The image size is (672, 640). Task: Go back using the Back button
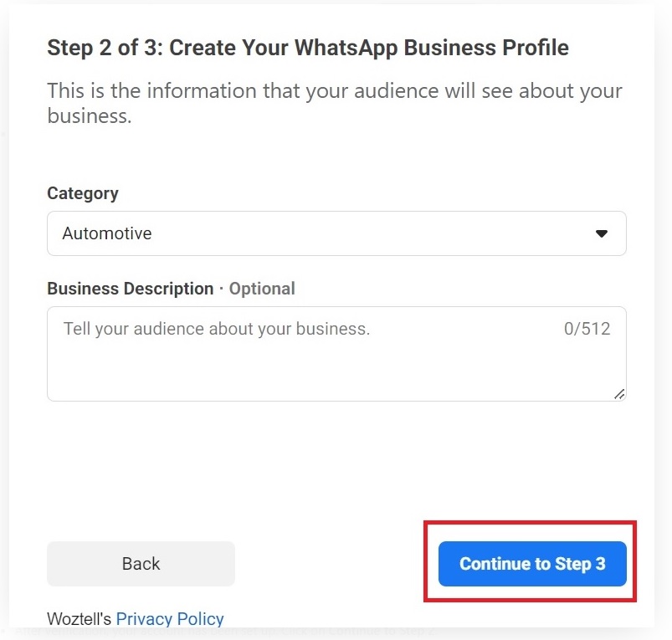point(141,564)
